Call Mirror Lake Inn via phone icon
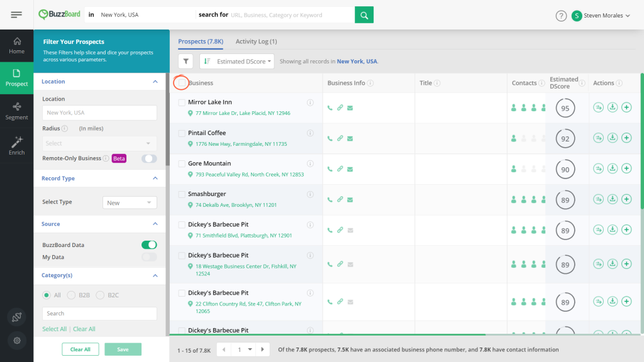Viewport: 644px width, 362px height. tap(330, 108)
